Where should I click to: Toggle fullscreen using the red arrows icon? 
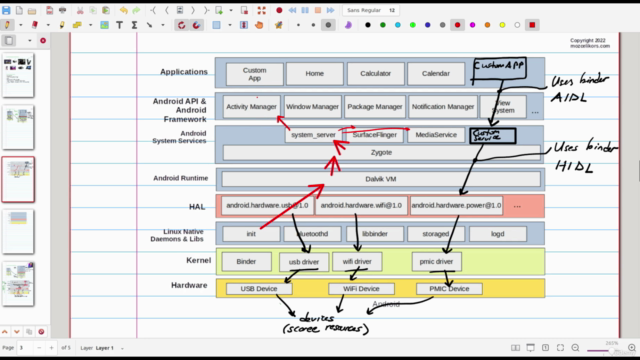click(262, 10)
